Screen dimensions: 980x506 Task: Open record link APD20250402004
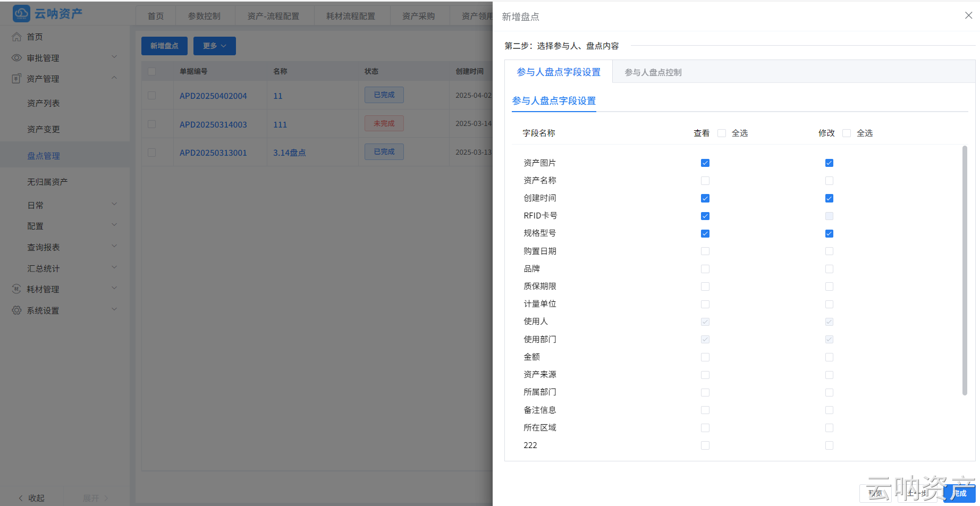[x=213, y=96]
